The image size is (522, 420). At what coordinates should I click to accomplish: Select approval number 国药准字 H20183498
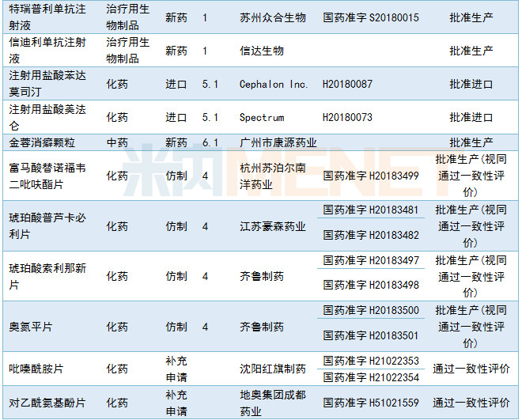coord(371,286)
